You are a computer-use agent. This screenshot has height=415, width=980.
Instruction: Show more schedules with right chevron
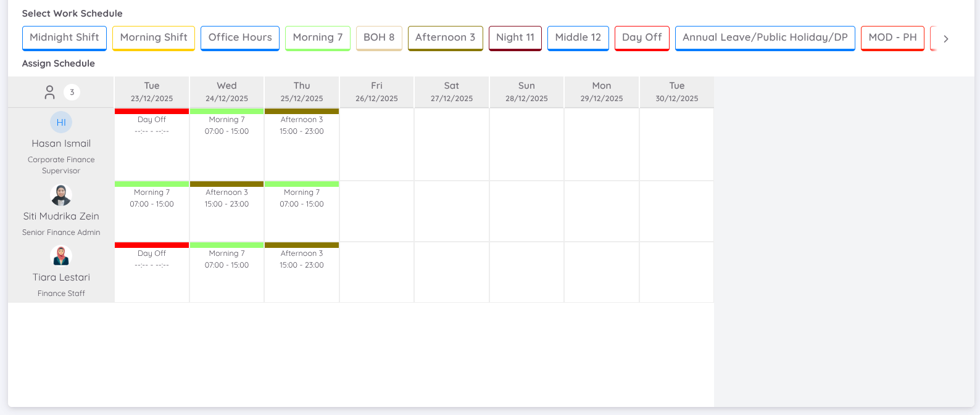pyautogui.click(x=945, y=39)
